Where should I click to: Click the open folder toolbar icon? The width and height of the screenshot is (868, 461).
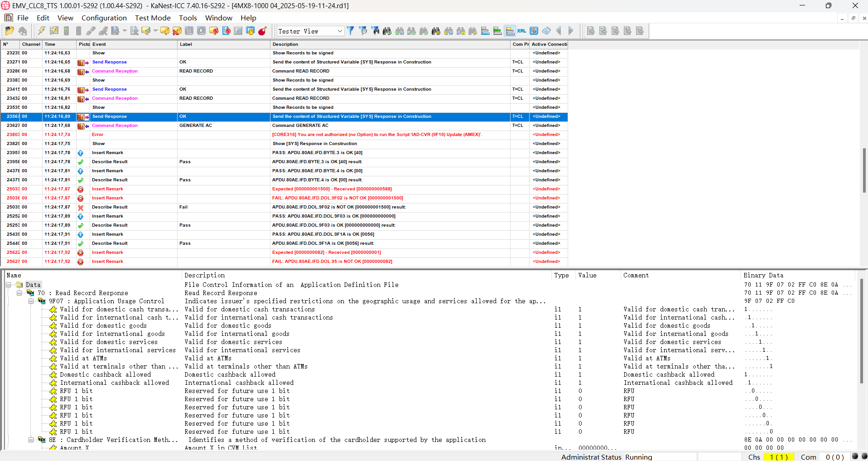pyautogui.click(x=10, y=31)
